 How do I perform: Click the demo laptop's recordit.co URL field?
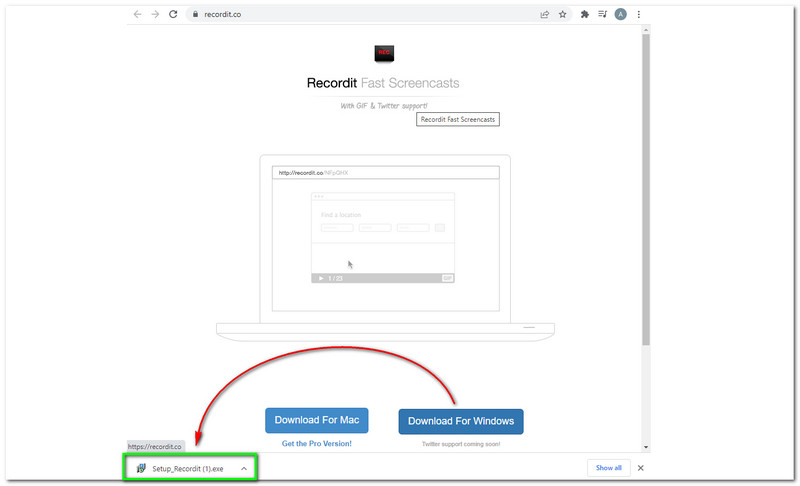386,173
